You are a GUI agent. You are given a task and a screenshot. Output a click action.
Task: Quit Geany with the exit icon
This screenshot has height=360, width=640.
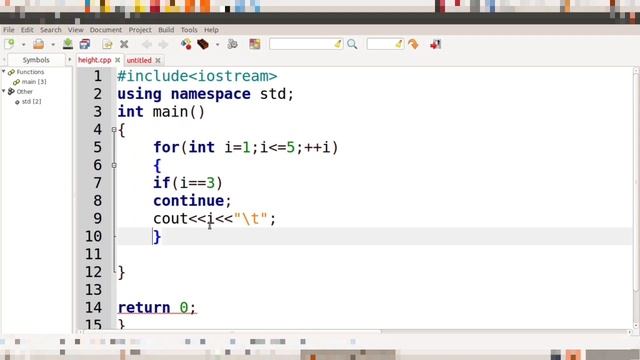436,44
